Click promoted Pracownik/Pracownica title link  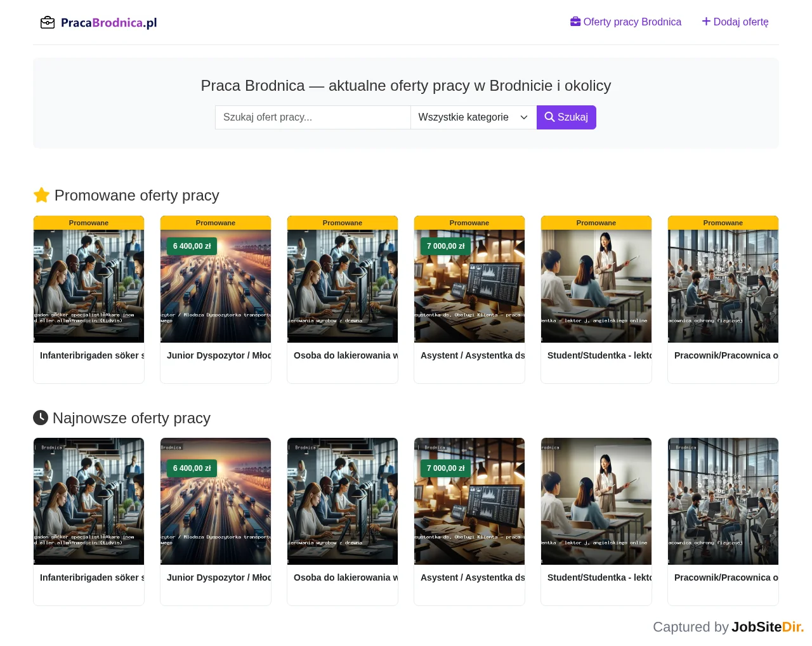(x=726, y=355)
